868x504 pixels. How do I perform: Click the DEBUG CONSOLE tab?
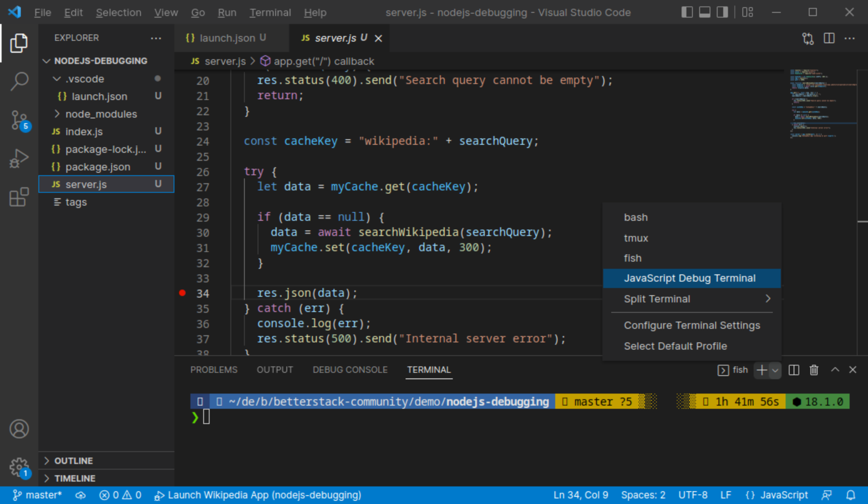click(349, 369)
